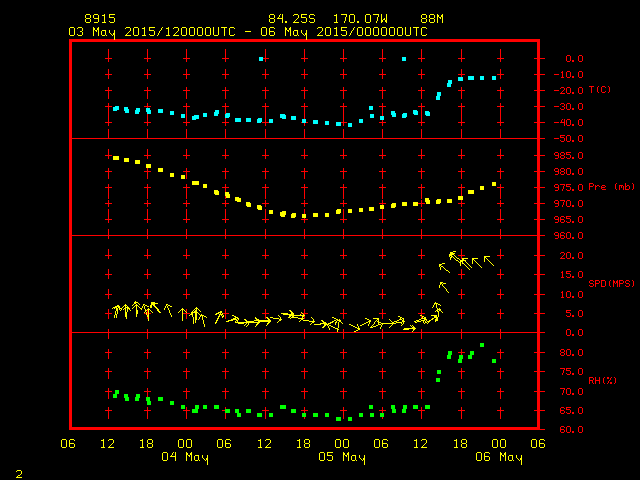The image size is (640, 480).
Task: Click the elevation value '88M'
Action: [x=432, y=19]
